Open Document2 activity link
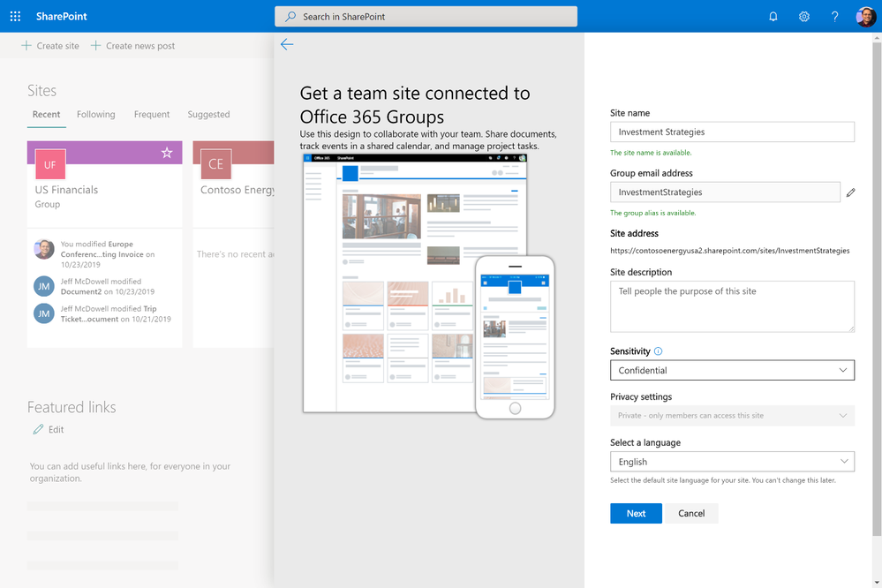Image resolution: width=882 pixels, height=588 pixels. click(x=81, y=291)
